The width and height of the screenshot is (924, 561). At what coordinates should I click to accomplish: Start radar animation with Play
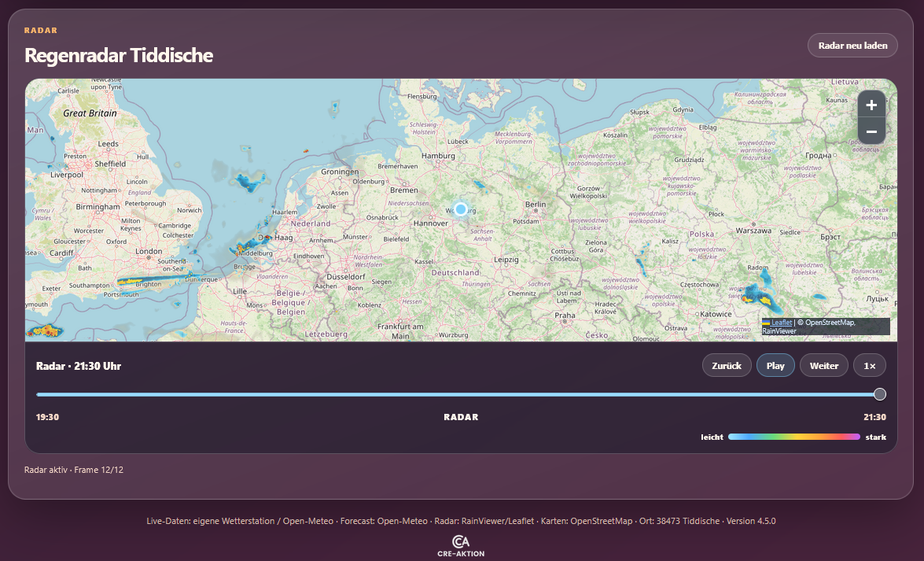[x=775, y=366]
